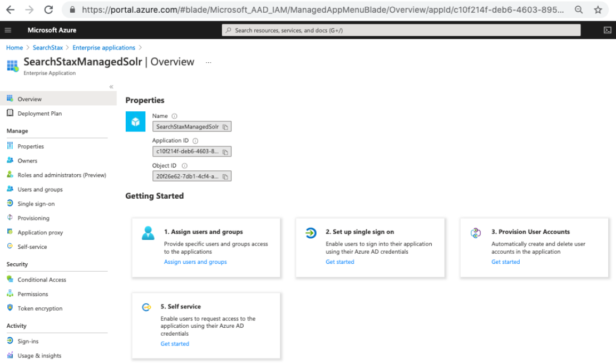Image resolution: width=616 pixels, height=364 pixels.
Task: Reload the page with refresh icon
Action: point(48,10)
